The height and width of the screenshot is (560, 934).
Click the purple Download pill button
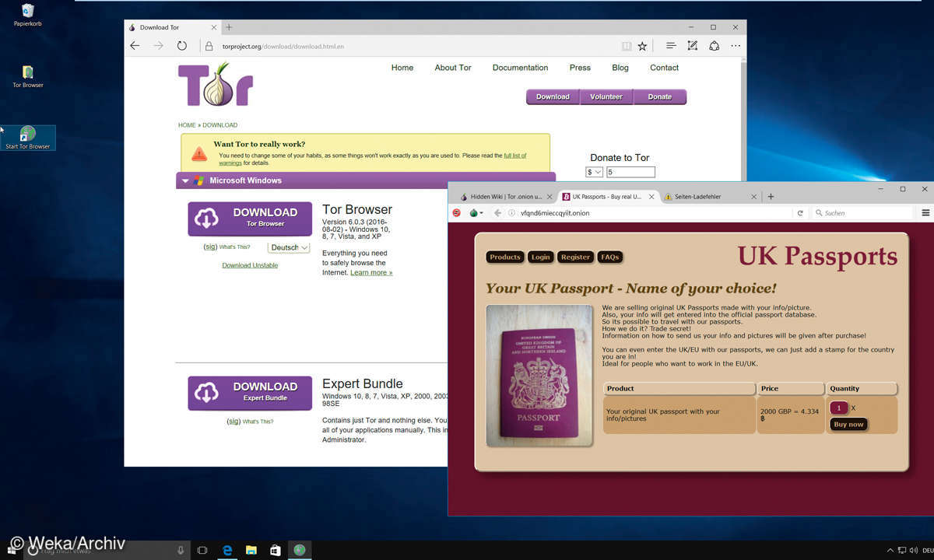tap(553, 97)
